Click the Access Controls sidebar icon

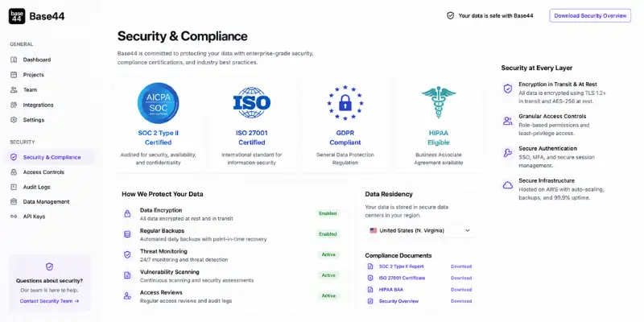[14, 172]
